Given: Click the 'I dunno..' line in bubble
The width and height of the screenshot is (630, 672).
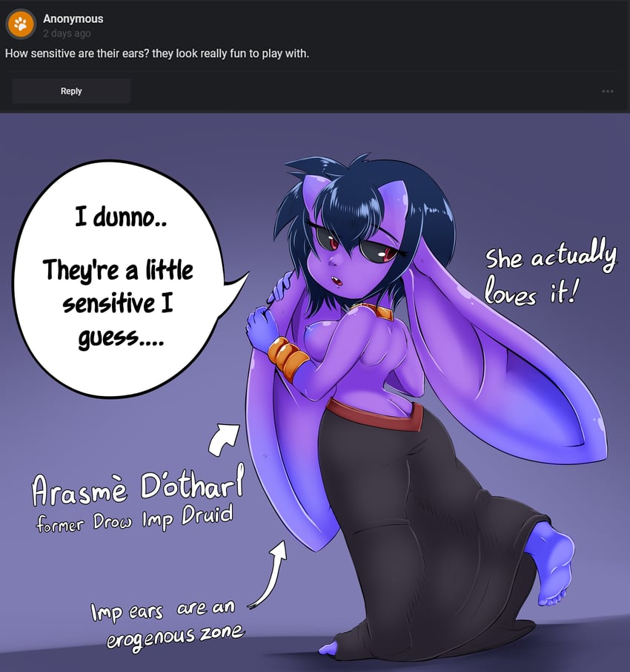Looking at the screenshot, I should (121, 217).
